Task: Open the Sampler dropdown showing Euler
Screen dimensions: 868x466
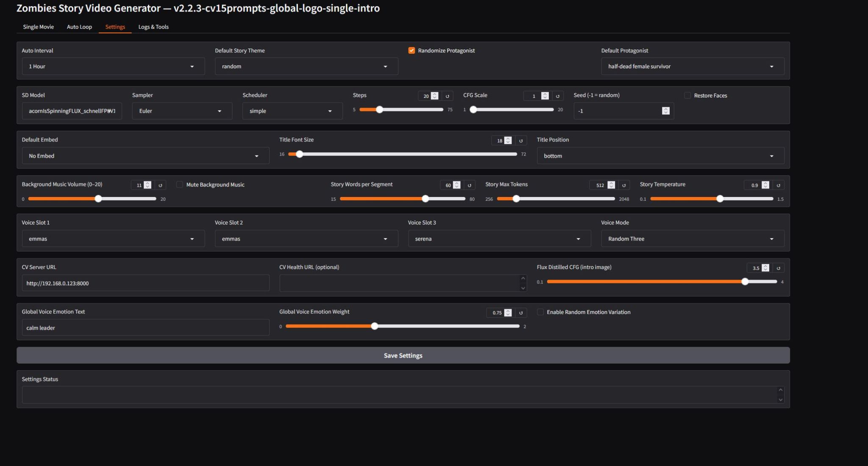Action: 182,111
